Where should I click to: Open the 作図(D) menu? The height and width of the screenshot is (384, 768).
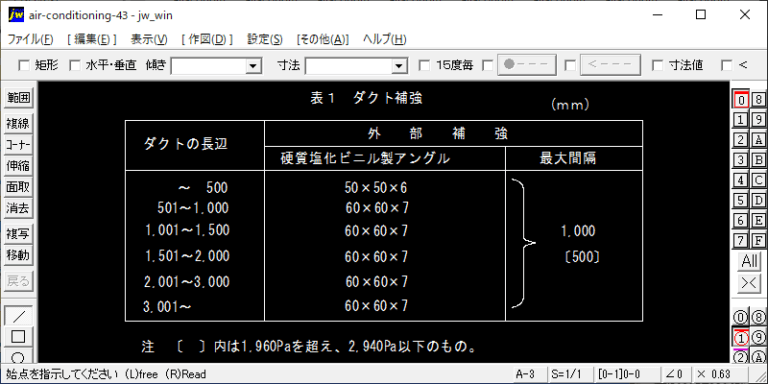(x=207, y=40)
